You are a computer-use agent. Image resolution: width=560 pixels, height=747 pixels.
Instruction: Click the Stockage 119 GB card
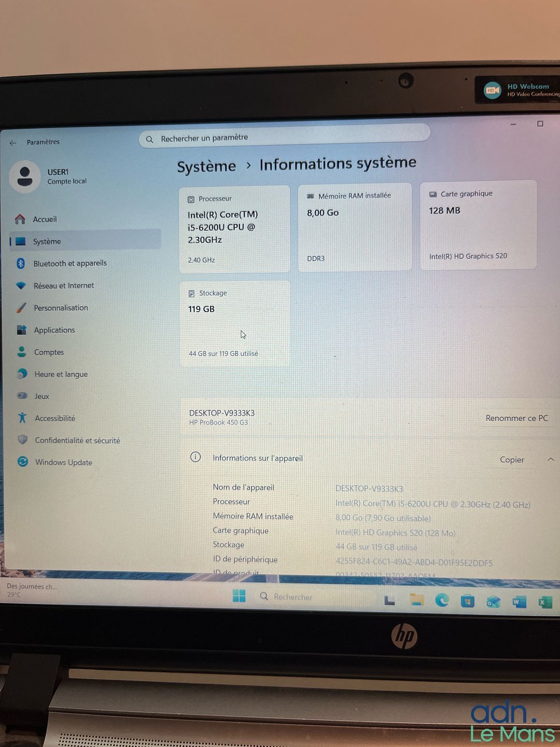click(235, 324)
